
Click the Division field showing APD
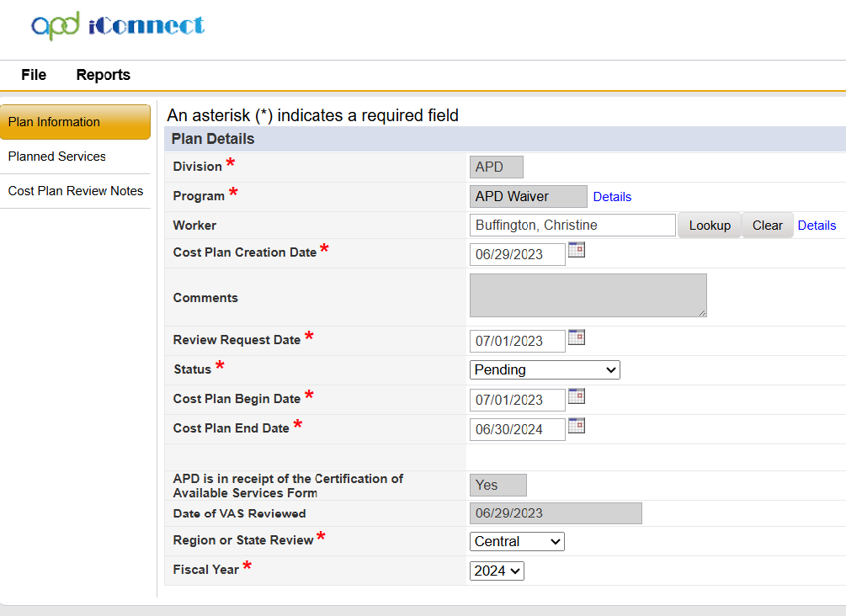click(497, 167)
